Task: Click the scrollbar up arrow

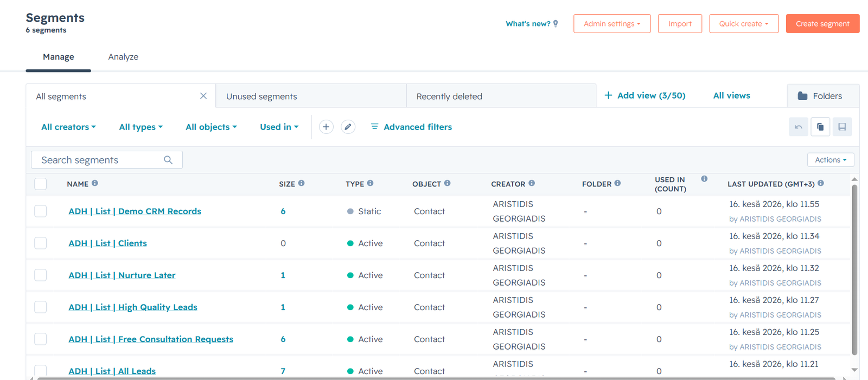Action: pos(854,179)
